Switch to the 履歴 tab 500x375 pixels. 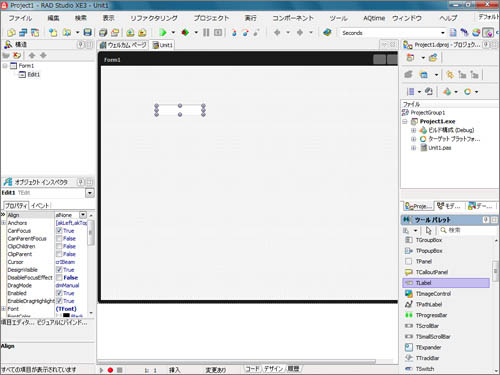[x=293, y=369]
